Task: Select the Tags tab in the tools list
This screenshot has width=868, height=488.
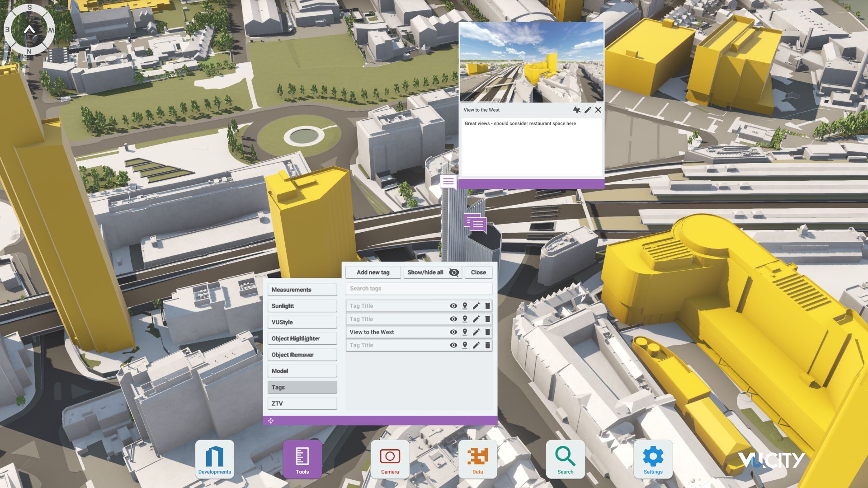Action: coord(302,387)
